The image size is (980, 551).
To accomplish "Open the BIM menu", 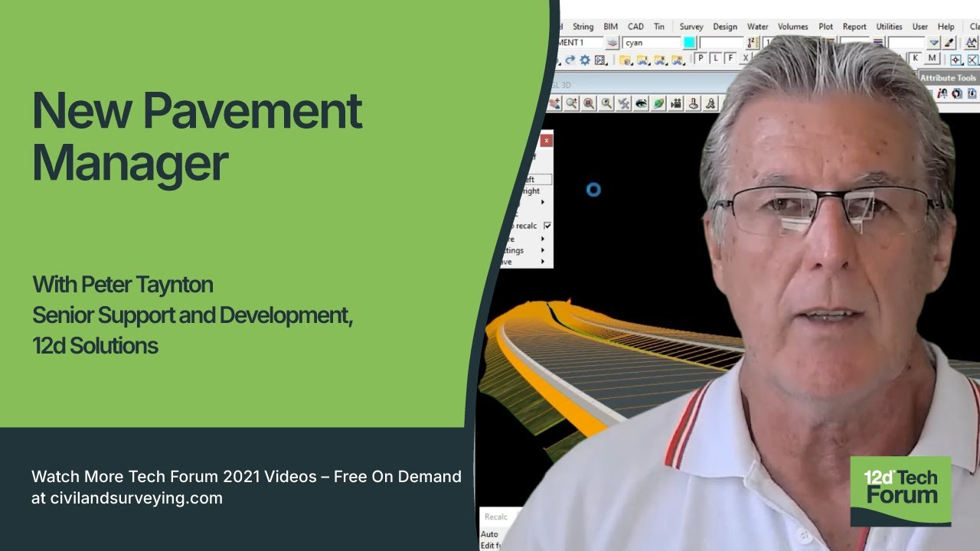I will tap(610, 26).
